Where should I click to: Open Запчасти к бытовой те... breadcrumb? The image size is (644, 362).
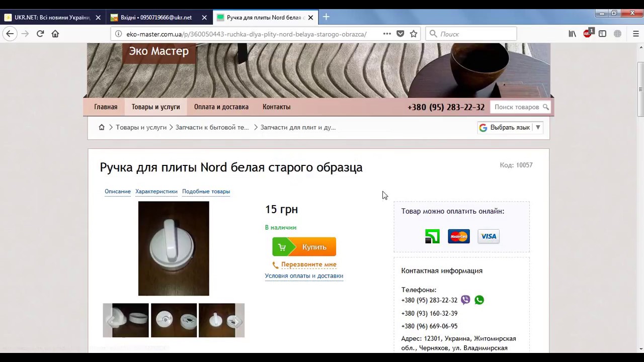(x=212, y=127)
